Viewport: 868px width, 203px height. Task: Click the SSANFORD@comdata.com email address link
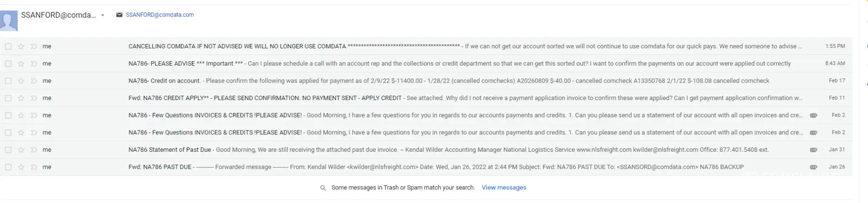[x=160, y=15]
